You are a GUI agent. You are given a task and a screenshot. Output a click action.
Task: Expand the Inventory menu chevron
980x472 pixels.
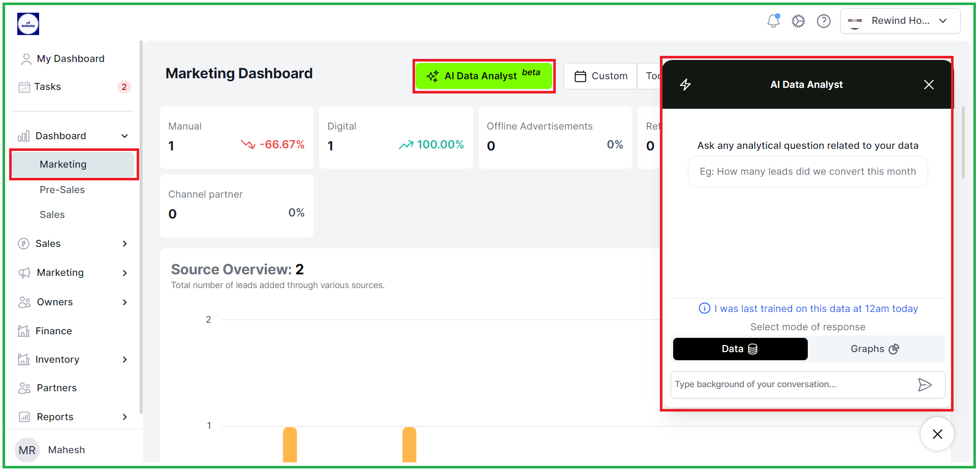pos(124,360)
